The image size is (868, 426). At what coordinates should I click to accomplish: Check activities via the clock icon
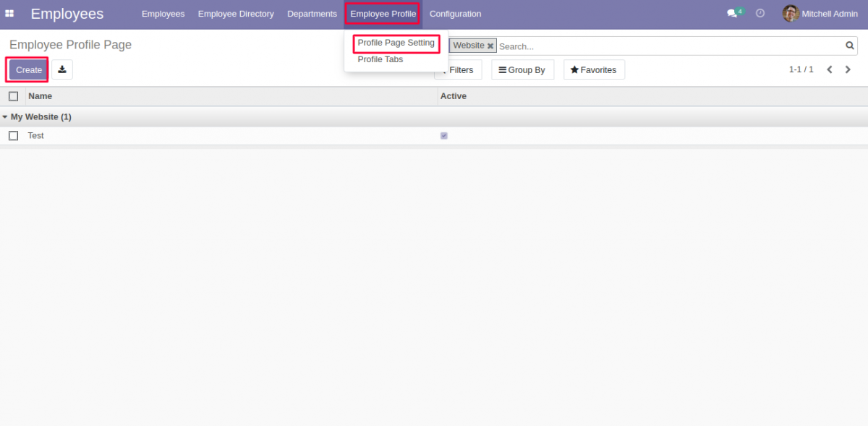[x=759, y=13]
